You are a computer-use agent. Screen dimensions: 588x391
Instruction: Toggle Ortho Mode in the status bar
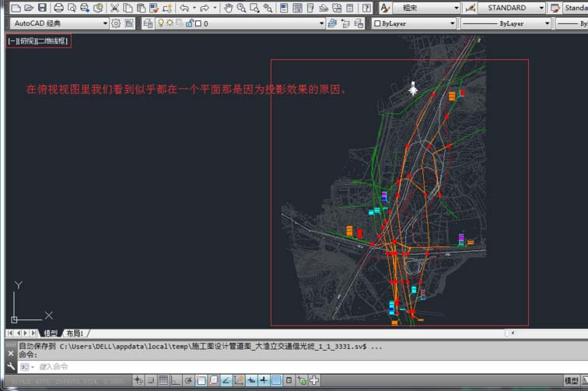tap(176, 380)
